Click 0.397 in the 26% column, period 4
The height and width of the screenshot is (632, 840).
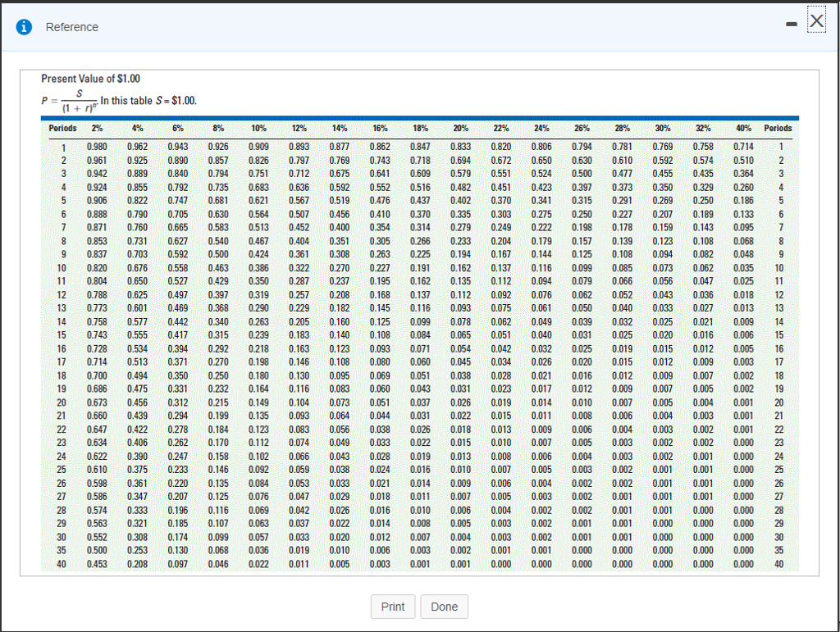582,187
